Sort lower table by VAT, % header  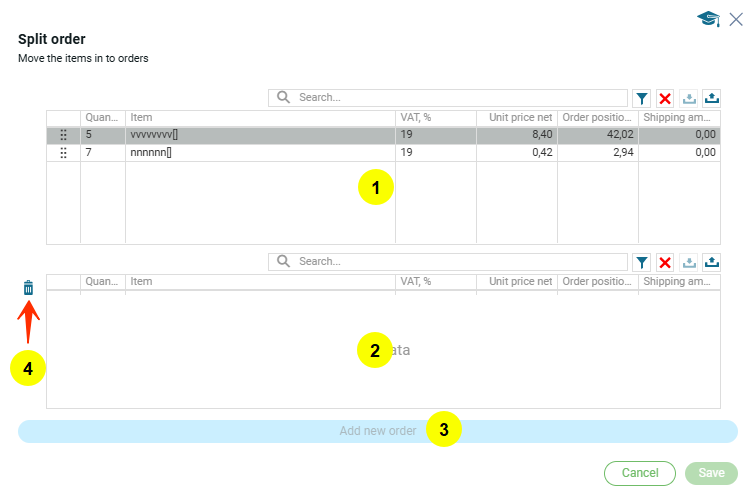click(435, 282)
